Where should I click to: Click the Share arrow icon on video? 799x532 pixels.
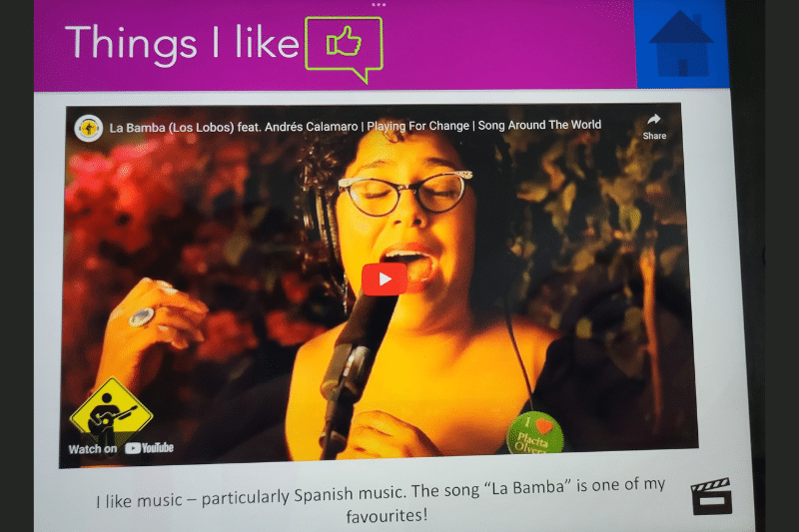pos(654,119)
